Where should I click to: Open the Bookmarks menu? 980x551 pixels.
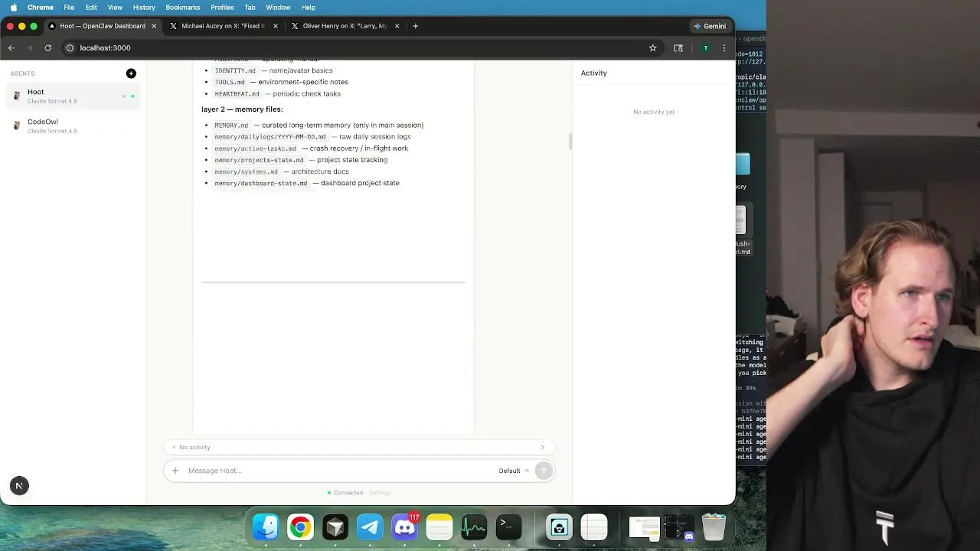pos(183,8)
